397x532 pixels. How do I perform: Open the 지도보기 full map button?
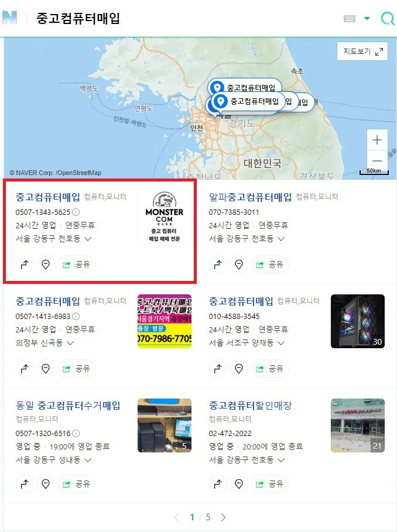click(362, 52)
